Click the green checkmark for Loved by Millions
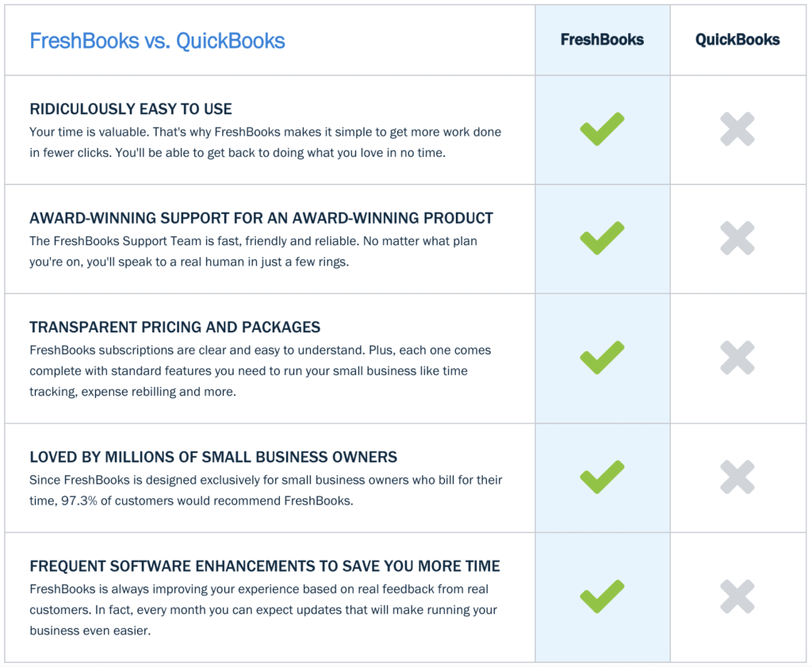This screenshot has width=812, height=667. [x=602, y=477]
